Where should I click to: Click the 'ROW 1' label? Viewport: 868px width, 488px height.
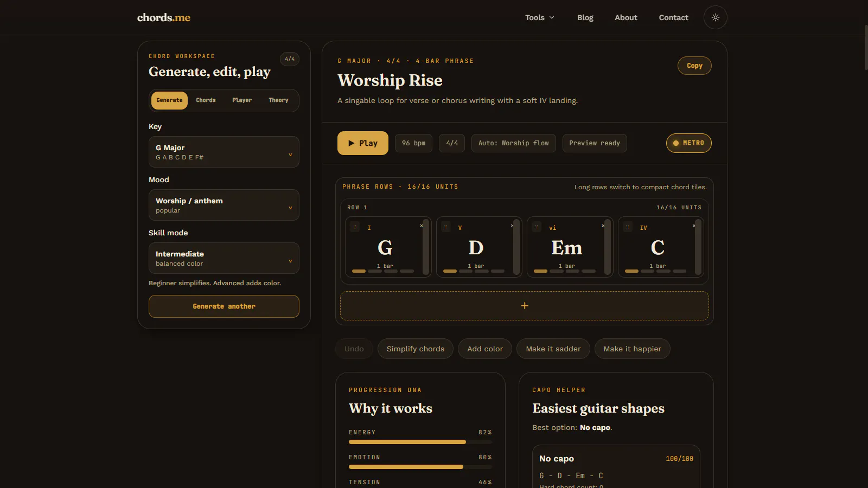click(357, 208)
